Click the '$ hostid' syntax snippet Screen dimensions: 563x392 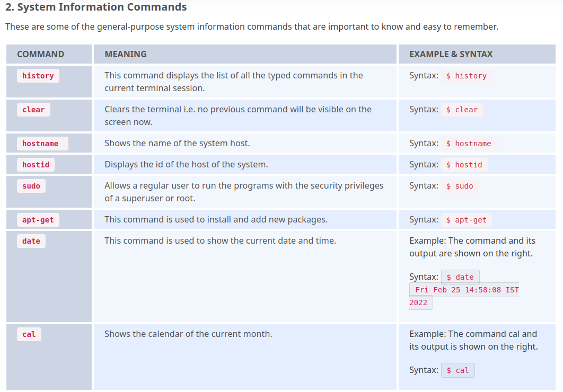click(464, 165)
